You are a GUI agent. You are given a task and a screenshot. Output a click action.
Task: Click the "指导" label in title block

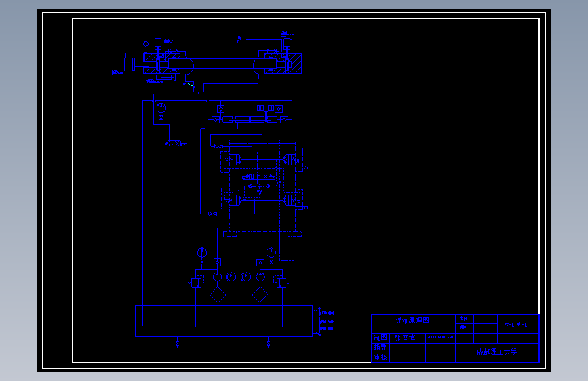coord(380,347)
